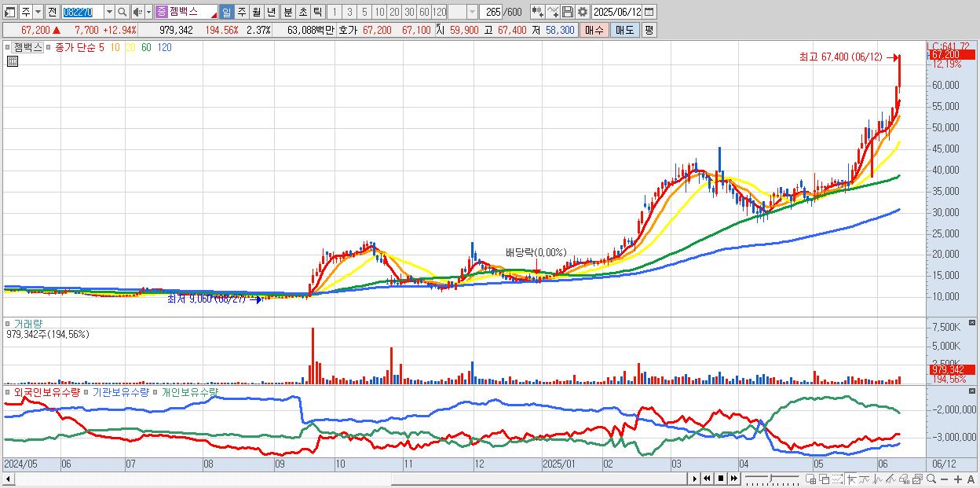Close the volume panel with its corner icon
The width and height of the screenshot is (980, 488).
[973, 323]
